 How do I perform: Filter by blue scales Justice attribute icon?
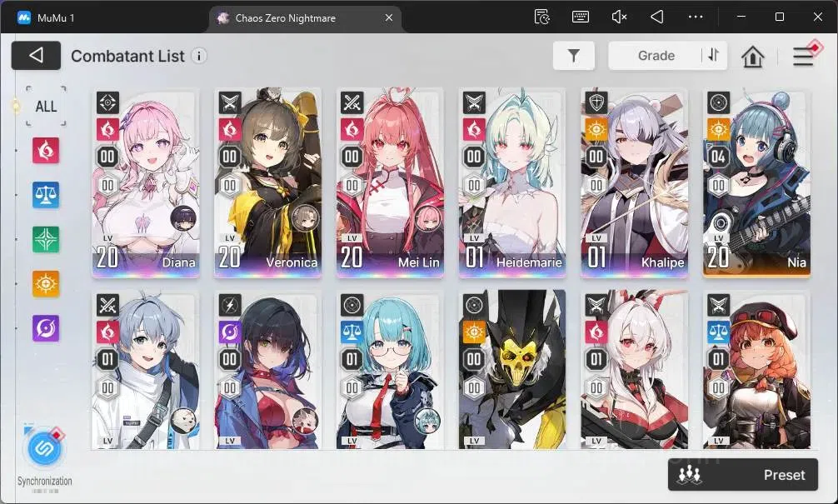pyautogui.click(x=46, y=195)
